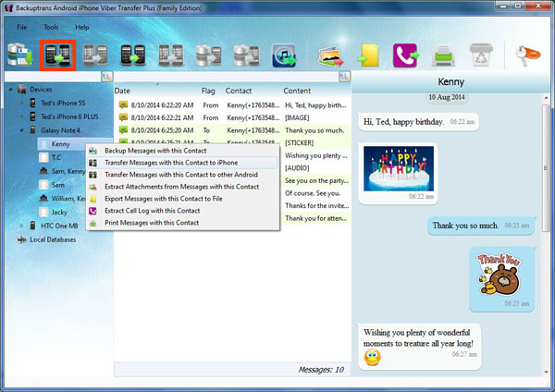Select the T.C contact
Viewport: 555px width, 392px height.
click(x=56, y=157)
